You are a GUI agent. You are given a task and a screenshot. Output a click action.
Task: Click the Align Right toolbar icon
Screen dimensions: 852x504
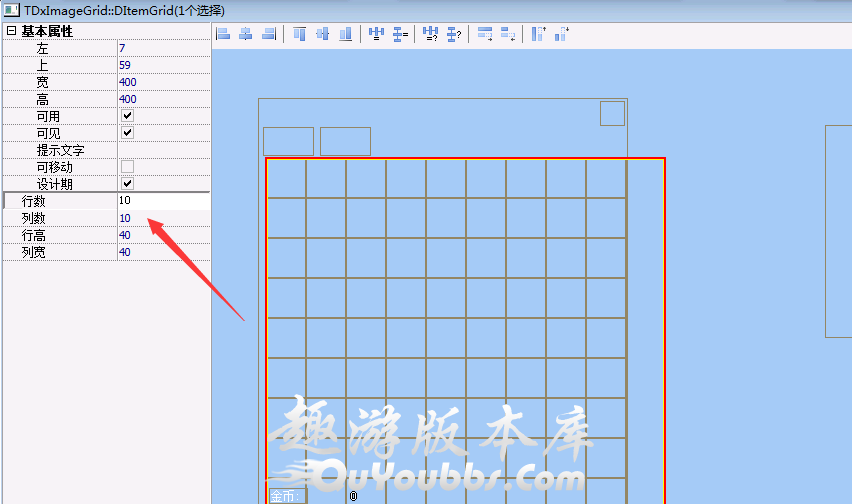pyautogui.click(x=269, y=34)
